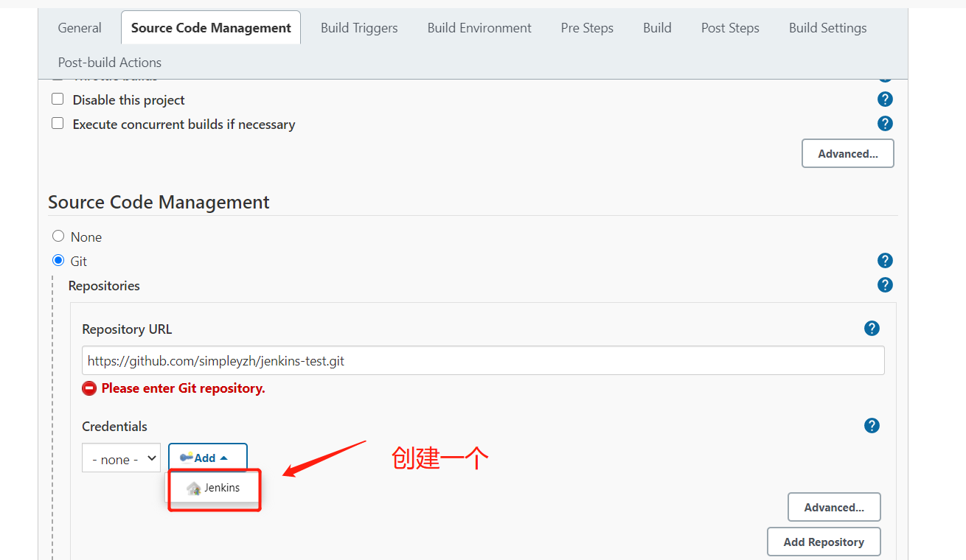Open help icon for Repository URL

pos(872,329)
